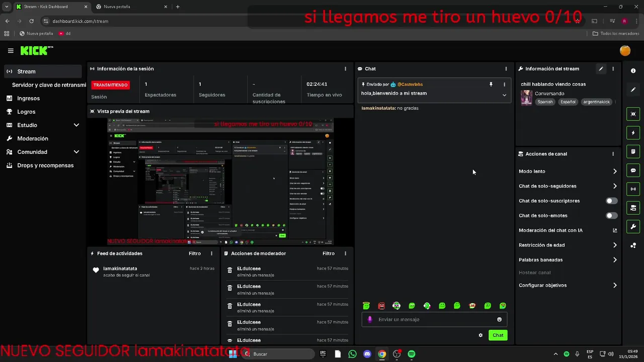
Task: Click the @Casterlabs sender link
Action: [x=410, y=84]
